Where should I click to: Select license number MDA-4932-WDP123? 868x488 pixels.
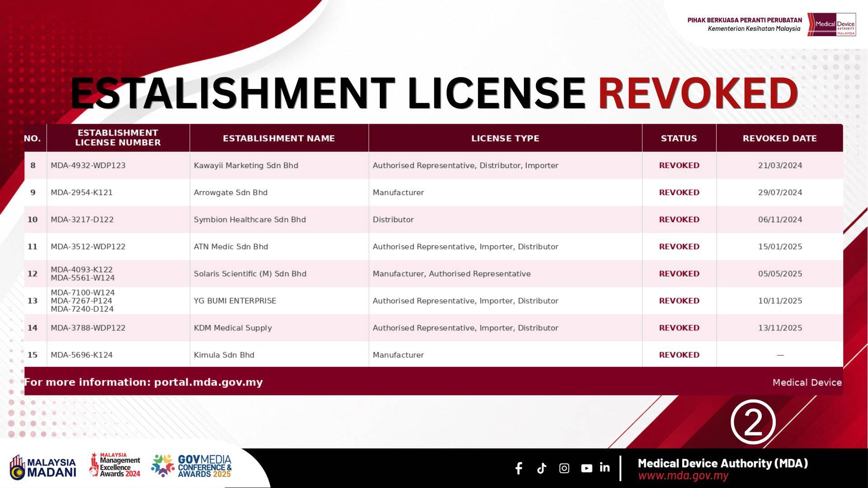click(88, 165)
